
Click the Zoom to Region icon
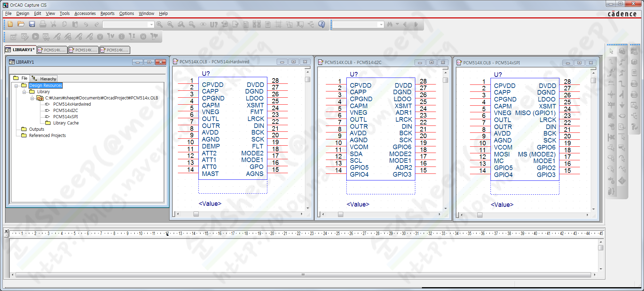[181, 24]
